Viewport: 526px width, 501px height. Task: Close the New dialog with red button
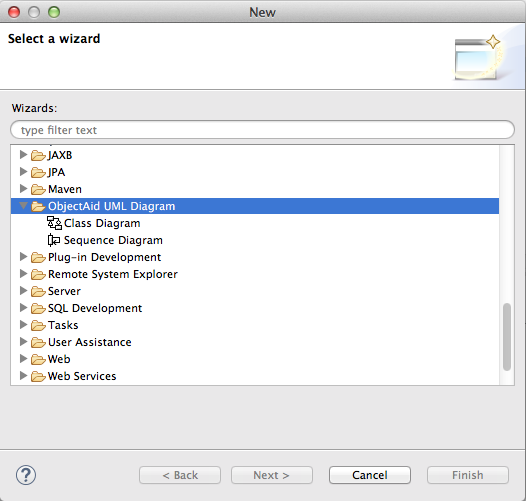(x=14, y=12)
